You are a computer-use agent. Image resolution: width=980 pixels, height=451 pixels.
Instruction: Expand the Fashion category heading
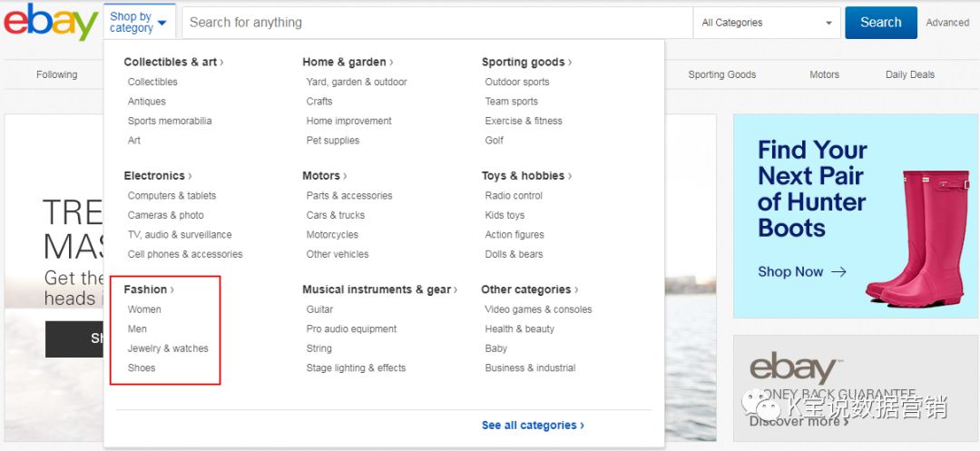coord(149,289)
